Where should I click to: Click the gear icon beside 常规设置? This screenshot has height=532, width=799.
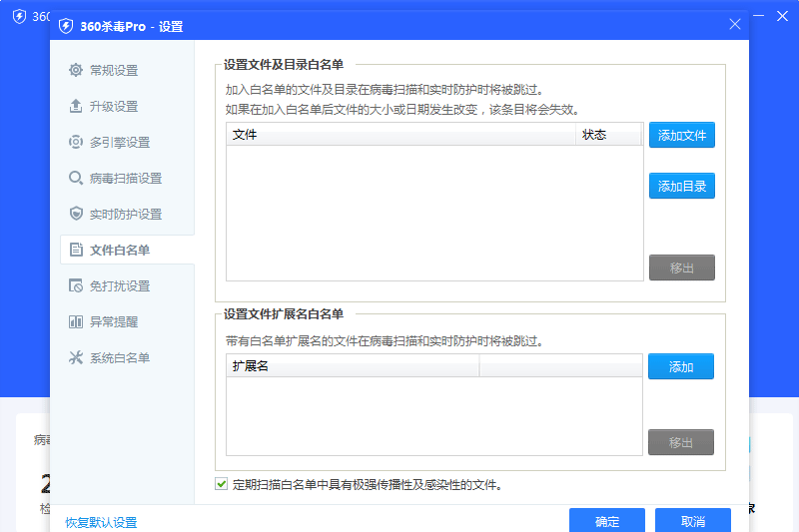tap(76, 70)
